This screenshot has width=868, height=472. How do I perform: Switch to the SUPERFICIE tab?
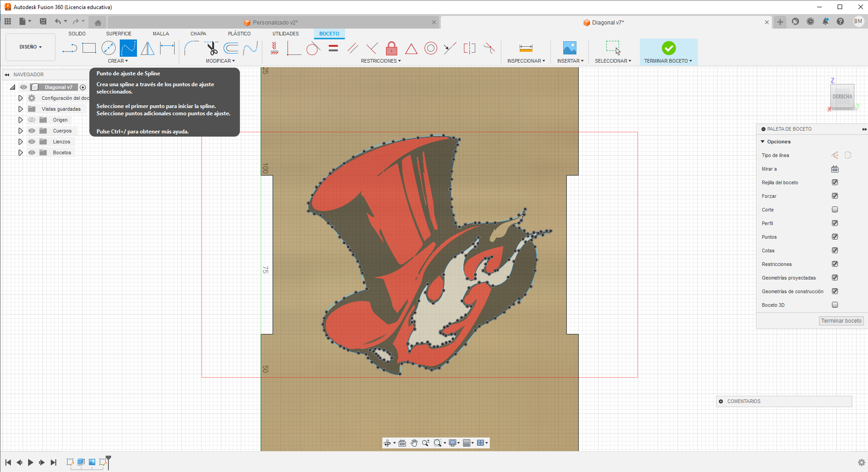[118, 34]
